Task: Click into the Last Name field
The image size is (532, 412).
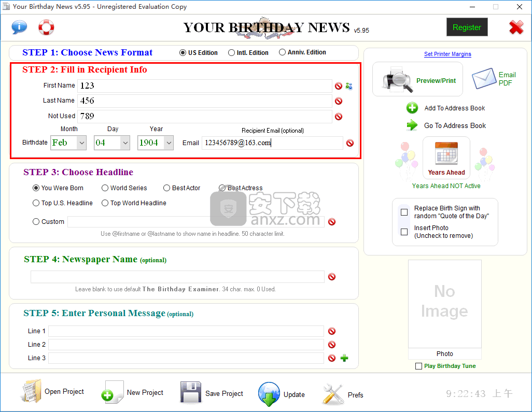Action: 205,101
